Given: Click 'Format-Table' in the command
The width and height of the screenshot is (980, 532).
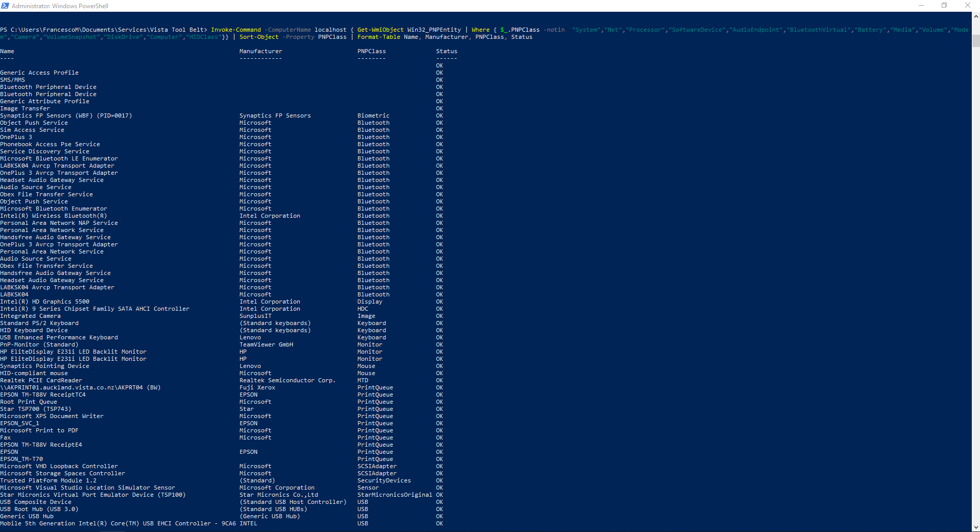Looking at the screenshot, I should [379, 37].
